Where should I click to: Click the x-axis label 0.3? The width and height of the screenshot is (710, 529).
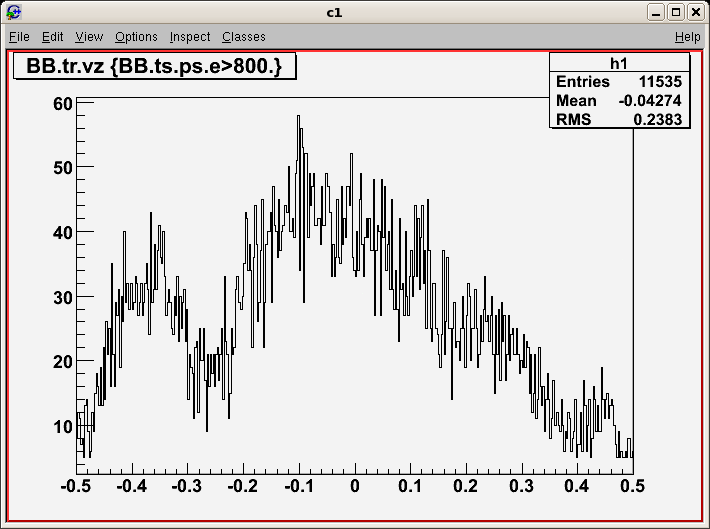pyautogui.click(x=522, y=486)
